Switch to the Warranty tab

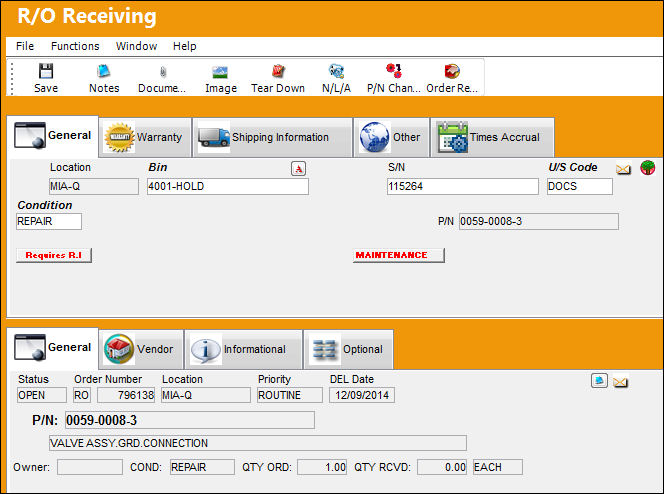point(145,137)
